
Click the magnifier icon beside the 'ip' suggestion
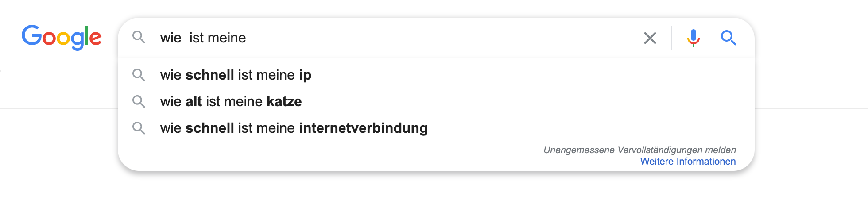pyautogui.click(x=139, y=75)
